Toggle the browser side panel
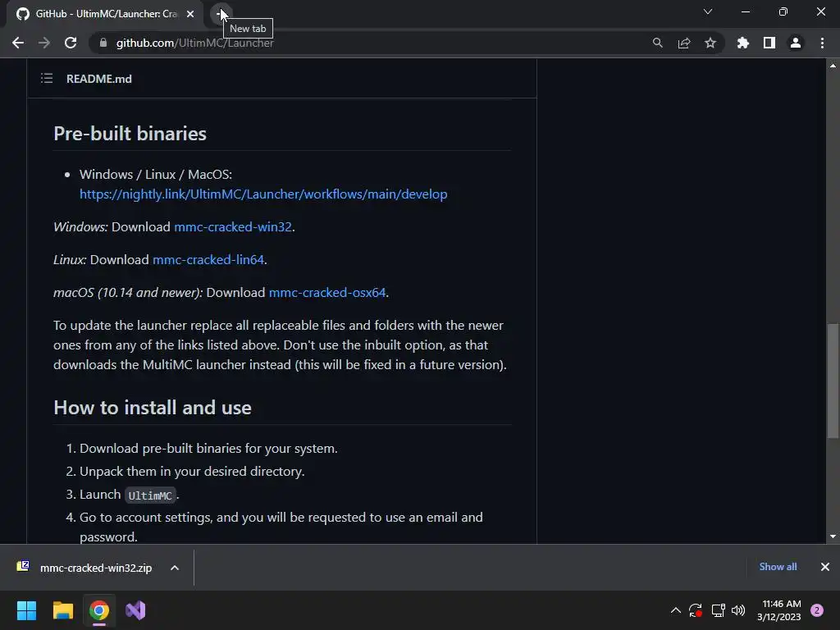The height and width of the screenshot is (630, 840). 769,43
